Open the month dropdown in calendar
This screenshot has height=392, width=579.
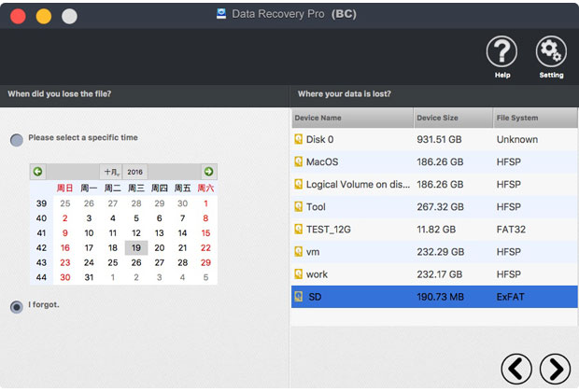(x=111, y=172)
